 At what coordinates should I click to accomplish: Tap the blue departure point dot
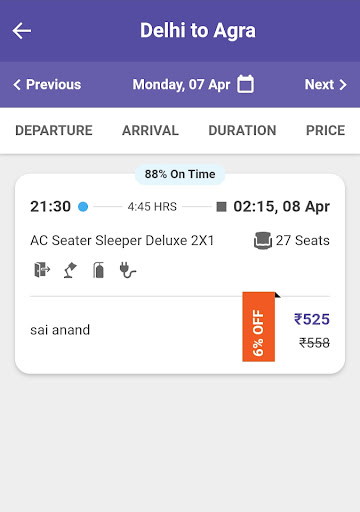pos(83,207)
